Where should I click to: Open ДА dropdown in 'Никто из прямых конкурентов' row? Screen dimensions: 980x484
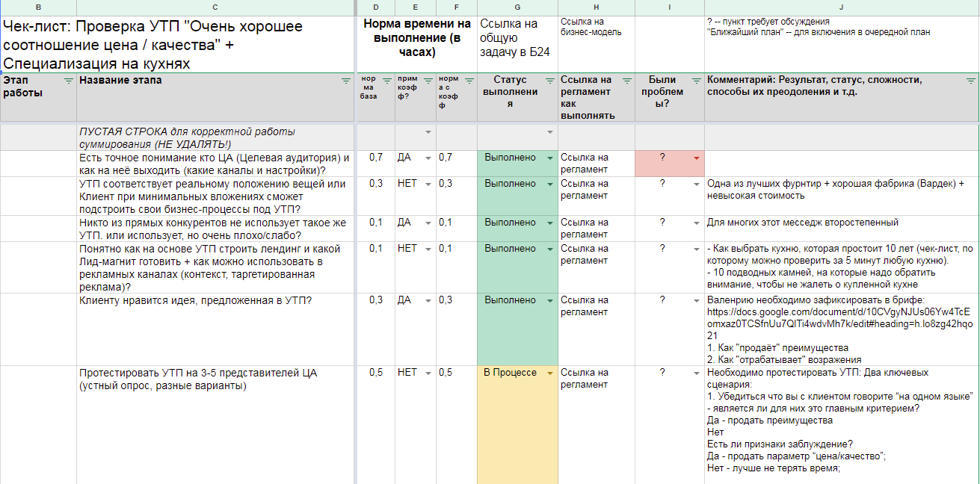click(428, 223)
